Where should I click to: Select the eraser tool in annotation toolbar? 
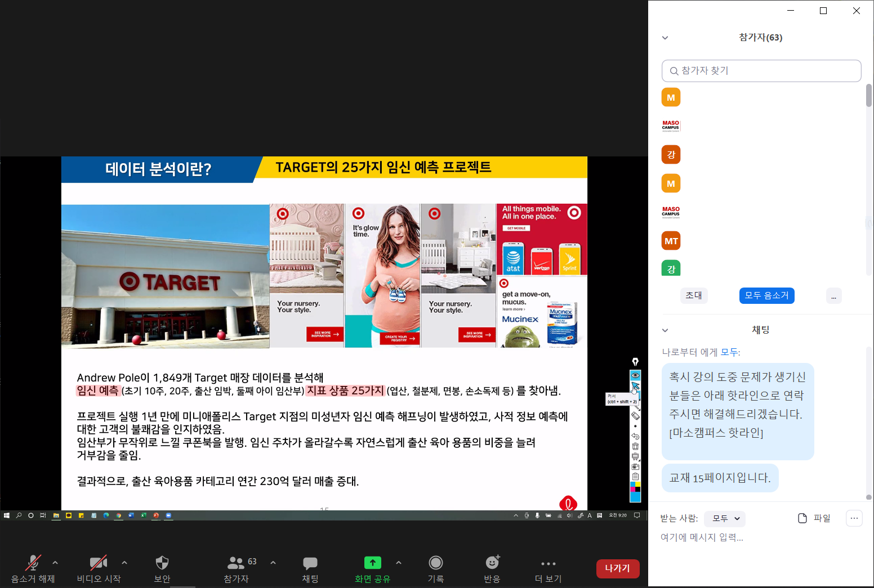(635, 416)
